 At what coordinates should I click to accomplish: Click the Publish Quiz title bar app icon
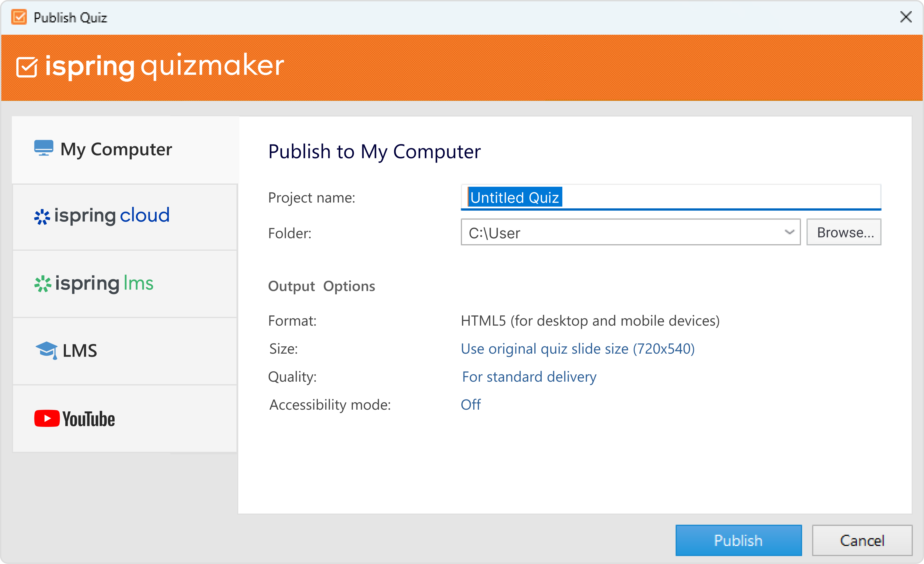tap(19, 17)
